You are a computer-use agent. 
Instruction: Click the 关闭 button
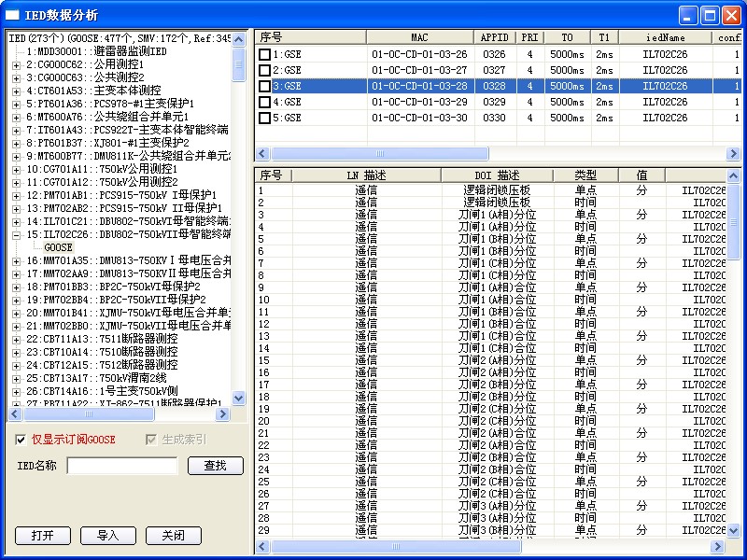pyautogui.click(x=173, y=536)
